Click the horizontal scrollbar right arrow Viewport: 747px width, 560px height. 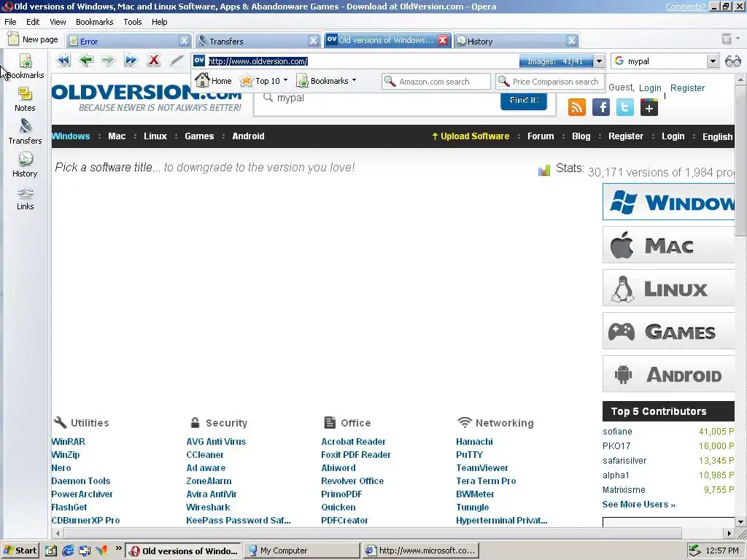(x=729, y=533)
